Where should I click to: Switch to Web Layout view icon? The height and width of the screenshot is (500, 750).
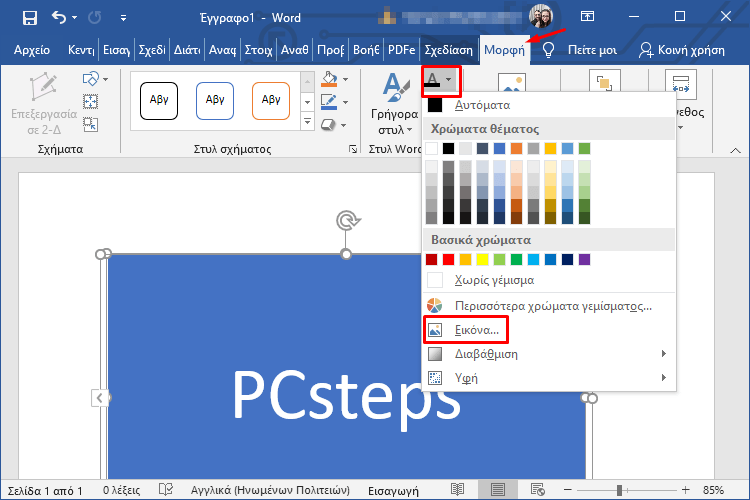tap(538, 489)
